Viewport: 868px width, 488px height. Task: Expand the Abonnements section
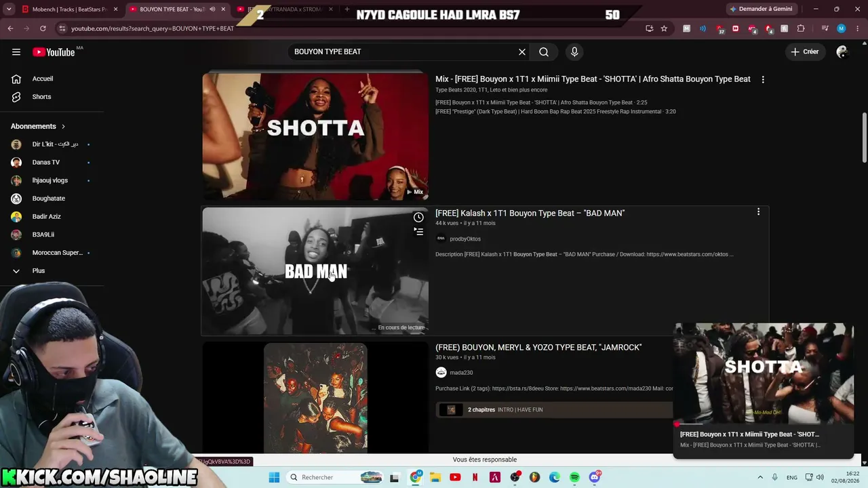pyautogui.click(x=38, y=126)
